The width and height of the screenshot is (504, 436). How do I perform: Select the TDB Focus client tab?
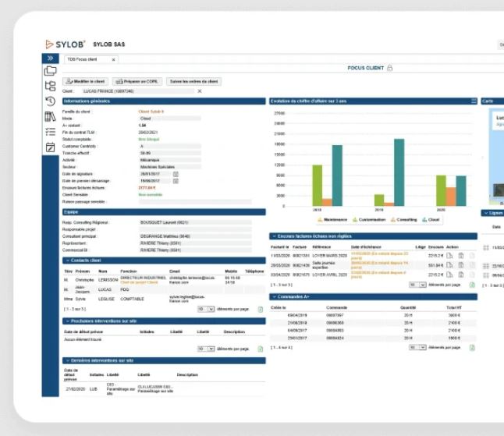tap(83, 59)
